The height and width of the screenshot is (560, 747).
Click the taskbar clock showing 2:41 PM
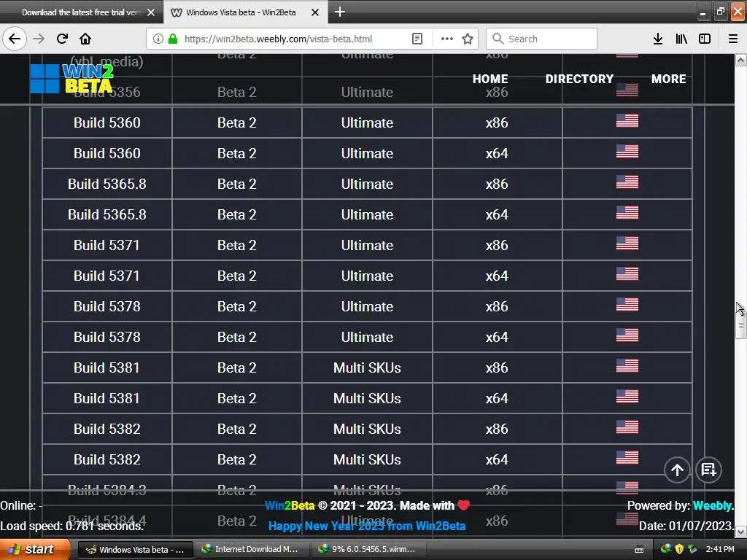(720, 550)
